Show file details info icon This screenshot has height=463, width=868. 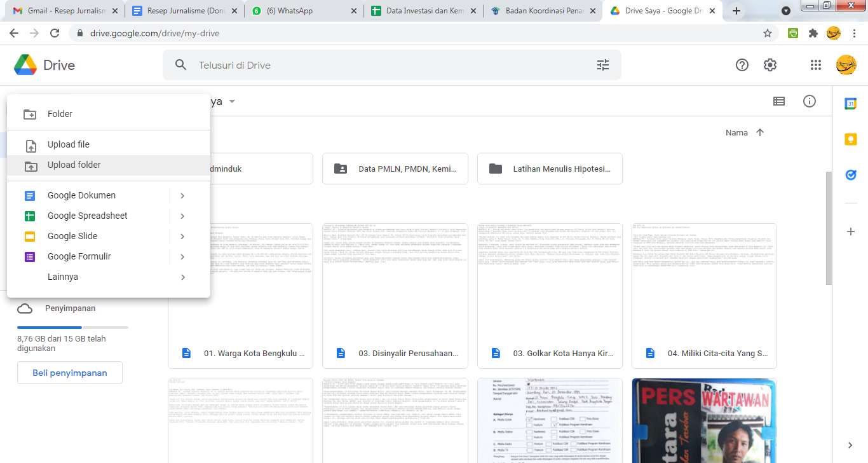809,101
